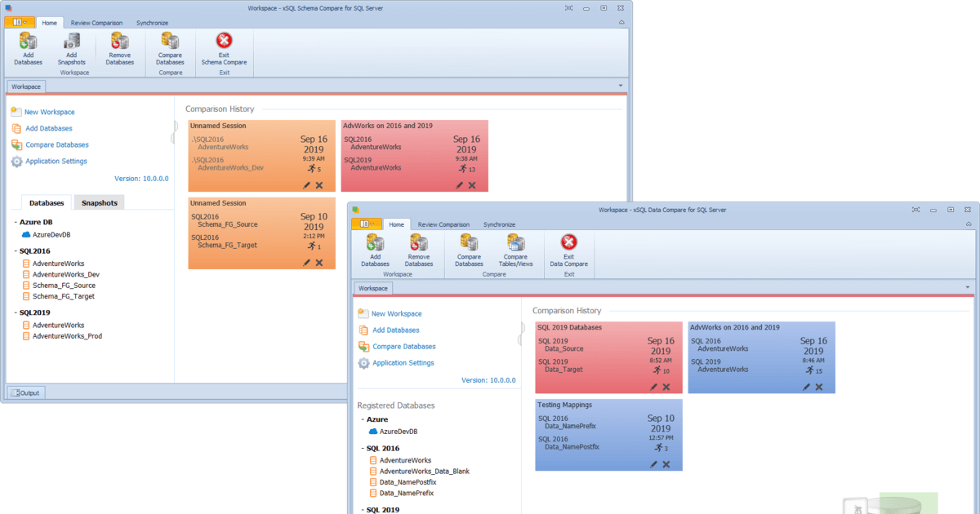Collapse the SQL2016 group in Schema Compare
Image resolution: width=980 pixels, height=514 pixels.
[16, 251]
